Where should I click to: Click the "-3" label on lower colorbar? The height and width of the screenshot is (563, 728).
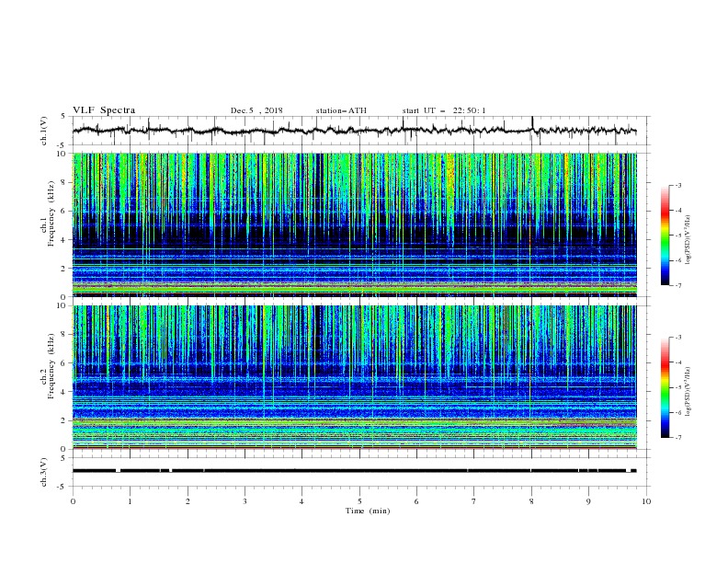678,338
